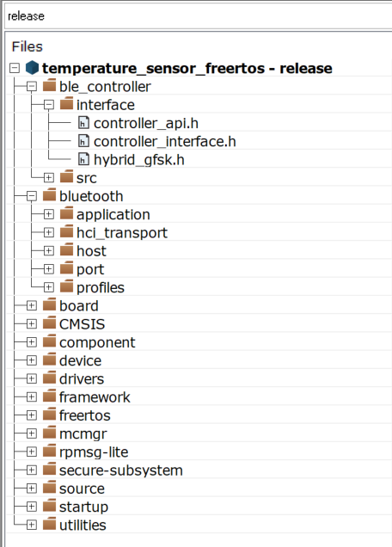Collapse the bluetooth folder

pos(32,196)
